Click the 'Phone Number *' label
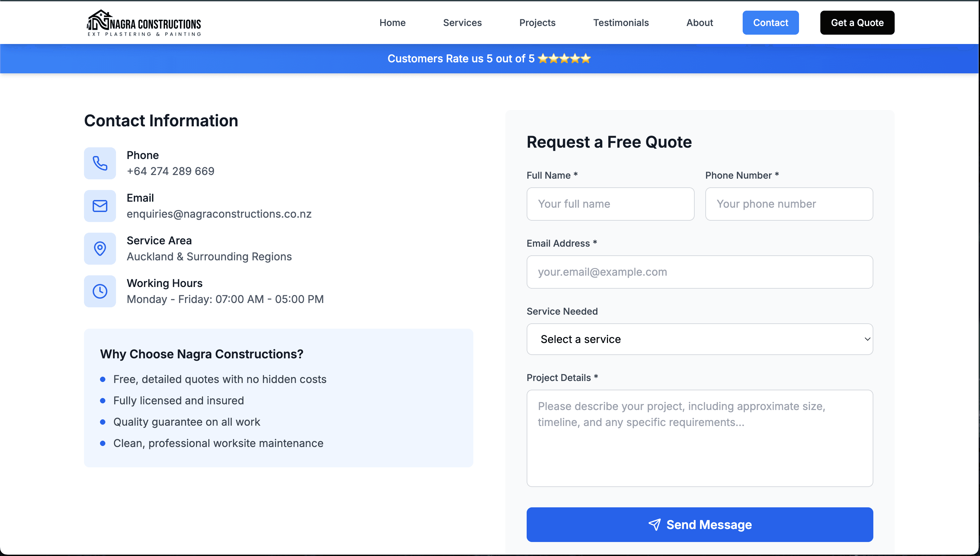 pyautogui.click(x=742, y=175)
